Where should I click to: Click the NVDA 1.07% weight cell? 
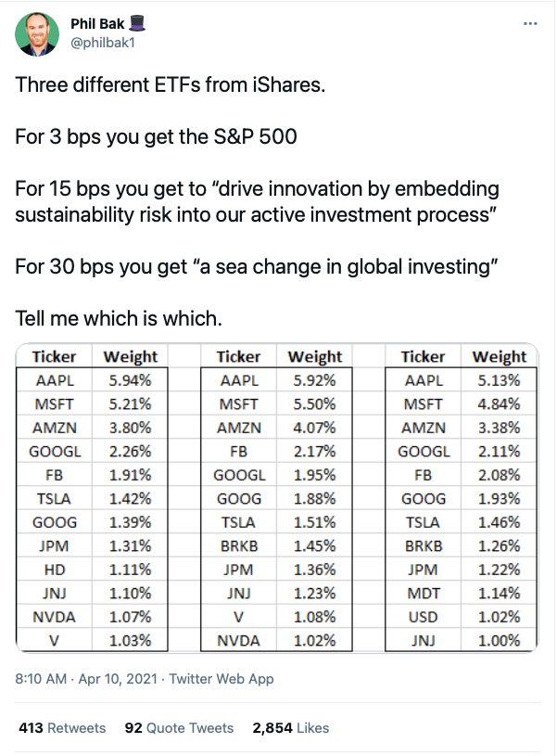pyautogui.click(x=130, y=617)
